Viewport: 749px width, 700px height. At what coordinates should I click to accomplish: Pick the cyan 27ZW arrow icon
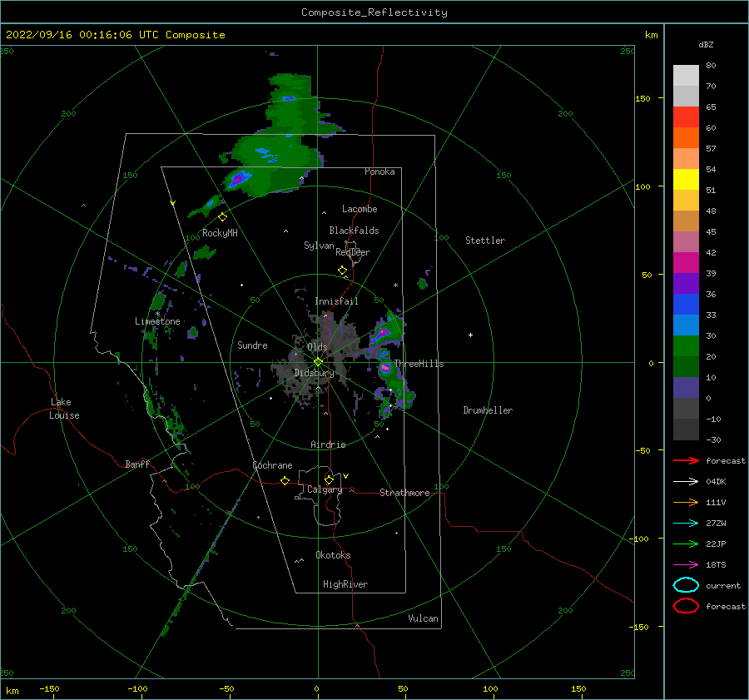pyautogui.click(x=686, y=524)
